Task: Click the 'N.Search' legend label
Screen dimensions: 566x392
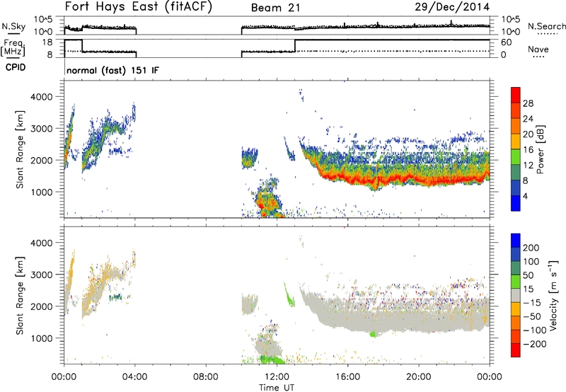Action: pos(546,26)
